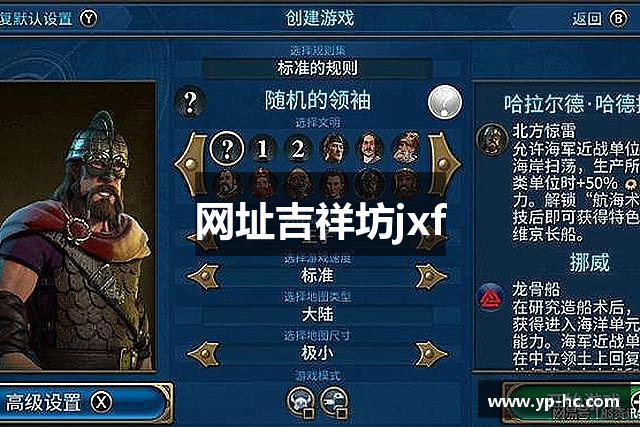Pick the red-hatted leader portrait in second row

click(x=263, y=184)
